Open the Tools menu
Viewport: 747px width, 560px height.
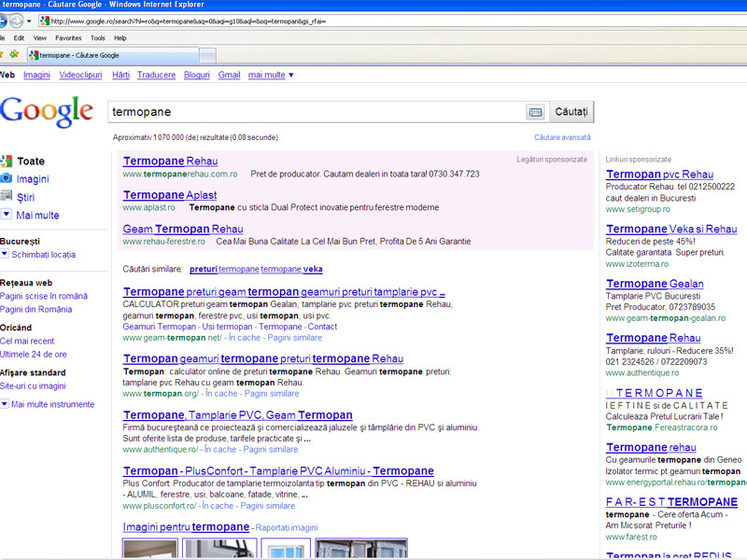pos(98,38)
